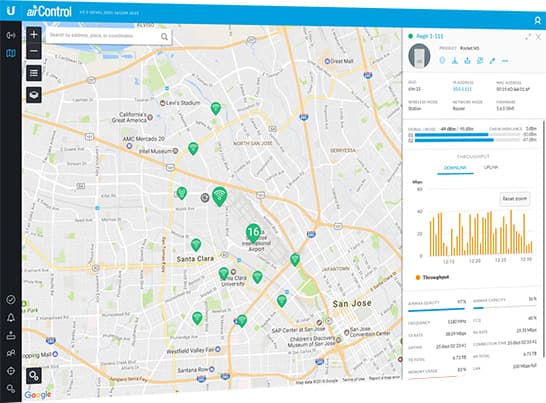Open the more device actions ellipsis
Image resolution: width=546 pixels, height=403 pixels.
(x=505, y=61)
